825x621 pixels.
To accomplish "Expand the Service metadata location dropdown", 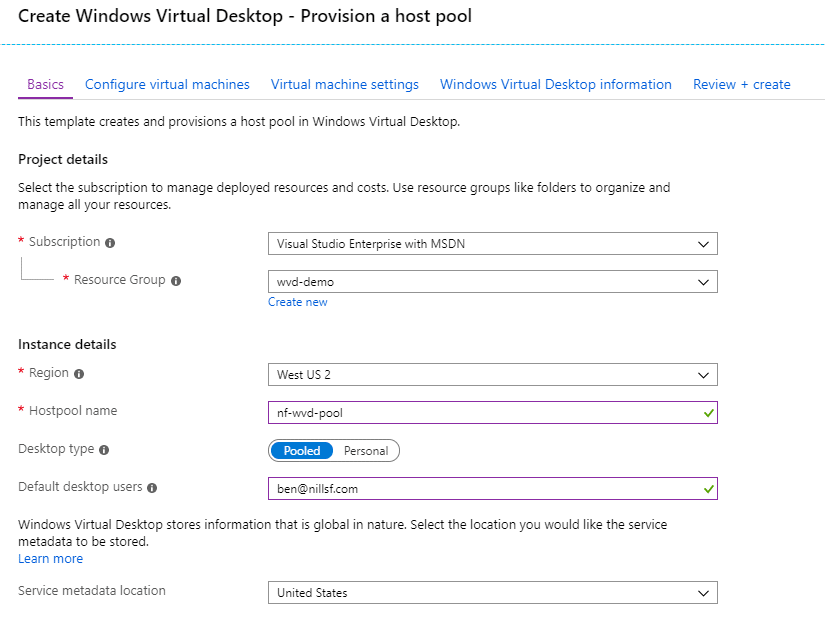I will 492,593.
